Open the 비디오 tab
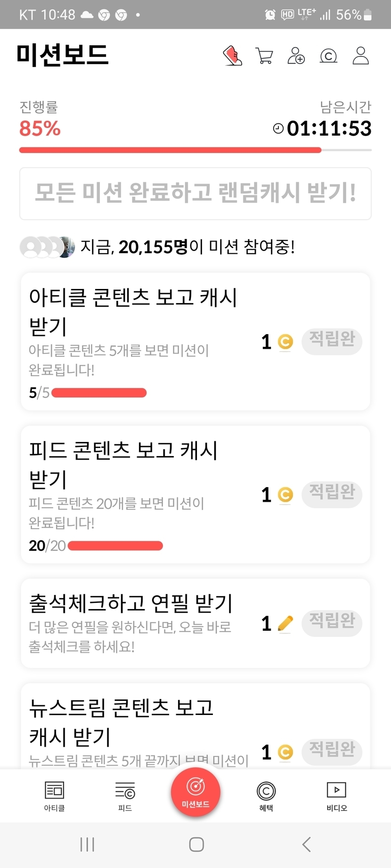This screenshot has width=391, height=868. [336, 796]
